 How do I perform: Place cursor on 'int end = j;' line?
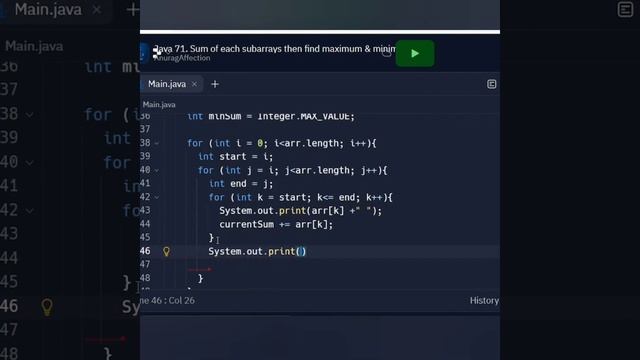pyautogui.click(x=241, y=184)
